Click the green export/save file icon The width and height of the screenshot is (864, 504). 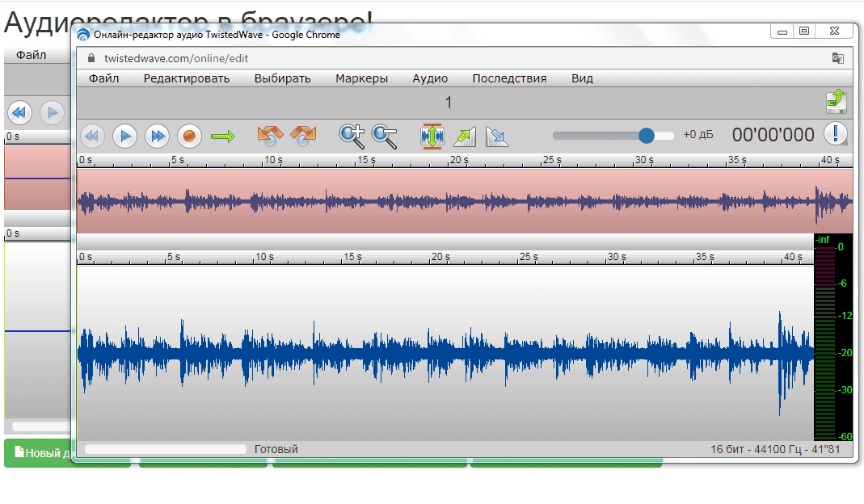click(836, 101)
